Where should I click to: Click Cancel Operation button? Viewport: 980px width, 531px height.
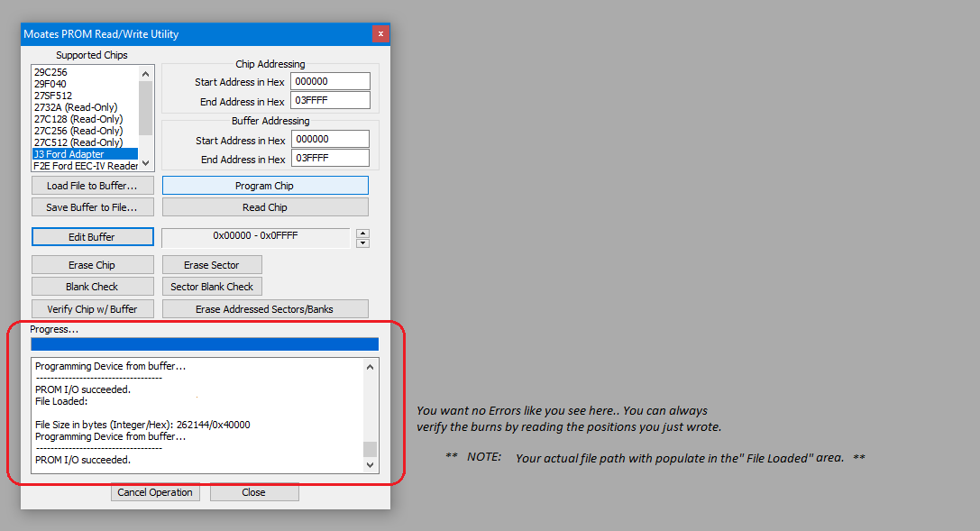[x=155, y=492]
